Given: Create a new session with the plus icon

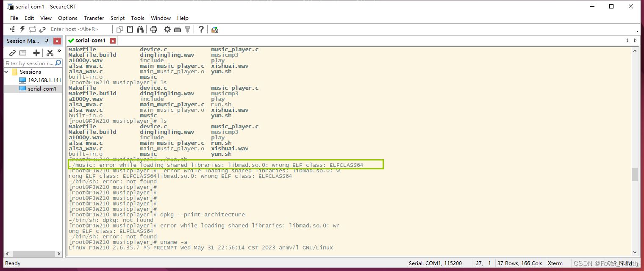Looking at the screenshot, I should (x=36, y=53).
